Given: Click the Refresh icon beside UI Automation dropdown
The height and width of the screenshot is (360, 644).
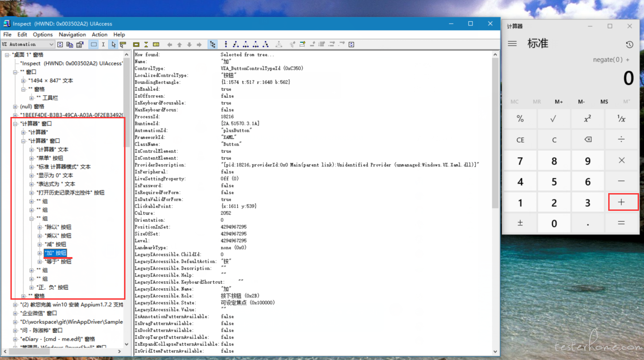Looking at the screenshot, I should 60,44.
